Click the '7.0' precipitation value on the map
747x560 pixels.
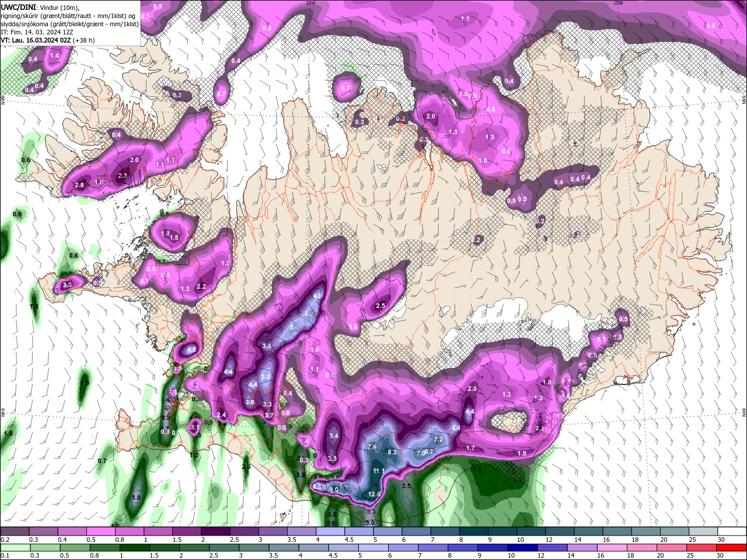point(420,453)
